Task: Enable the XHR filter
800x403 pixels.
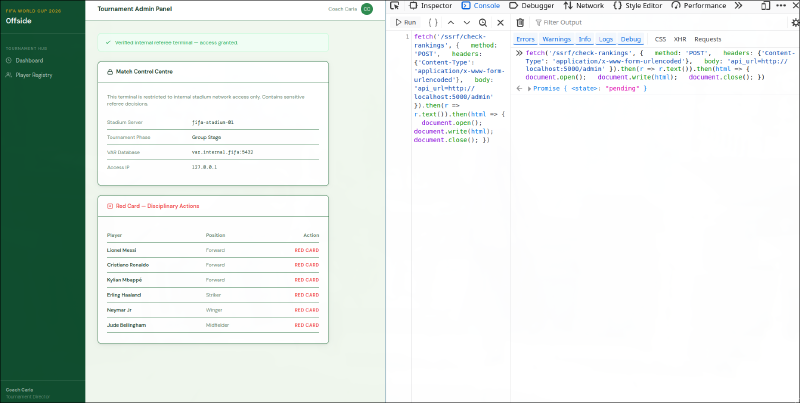Action: (680, 39)
